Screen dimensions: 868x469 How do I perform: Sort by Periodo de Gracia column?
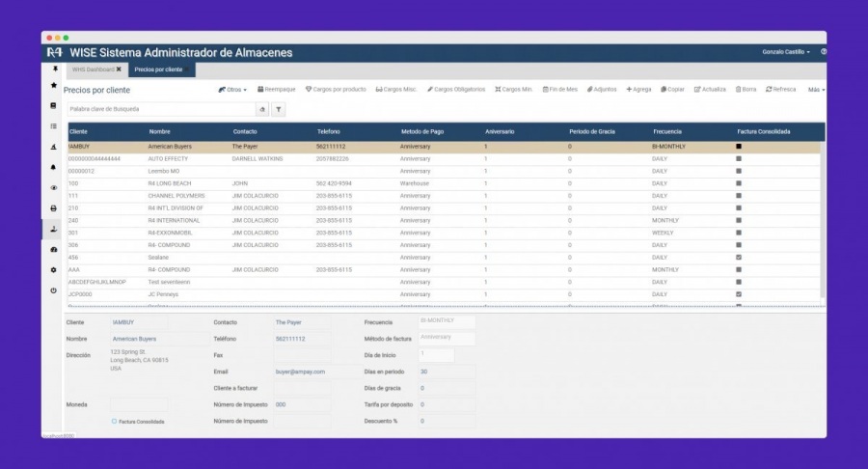coord(592,132)
